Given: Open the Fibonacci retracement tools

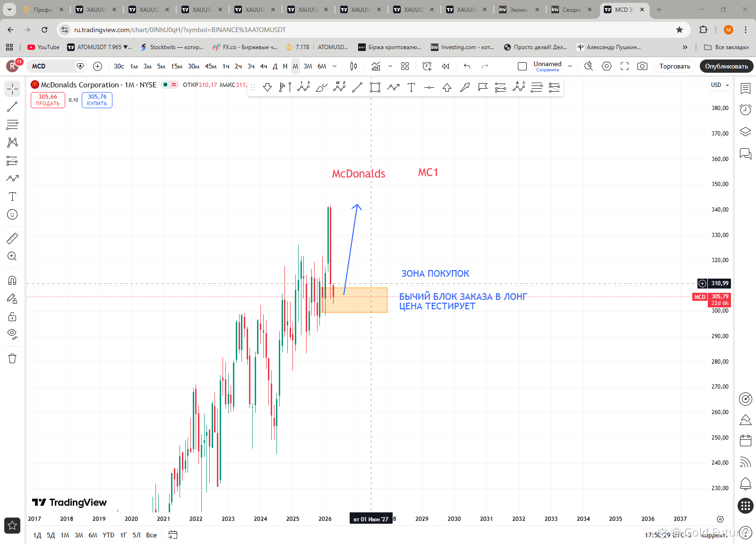Looking at the screenshot, I should pyautogui.click(x=12, y=125).
